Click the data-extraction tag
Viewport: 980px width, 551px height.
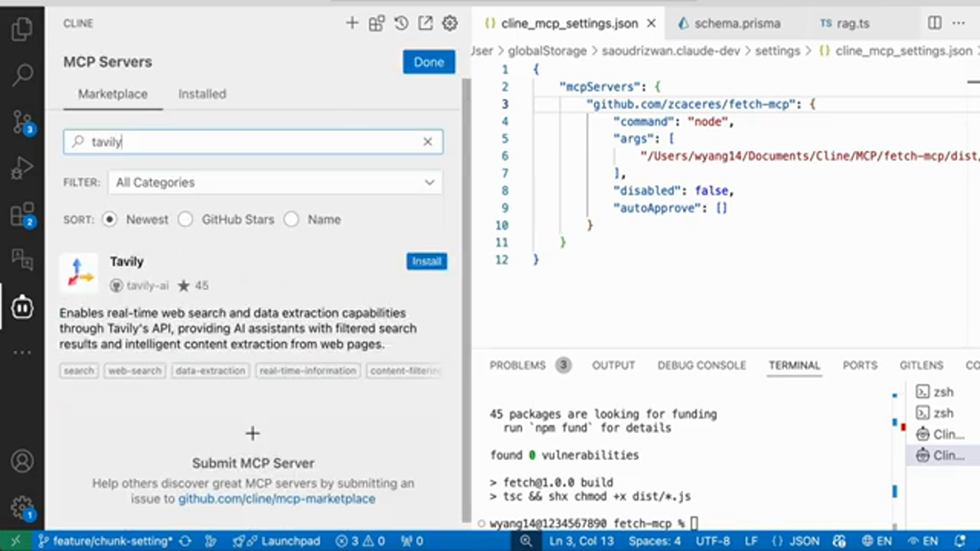coord(211,370)
